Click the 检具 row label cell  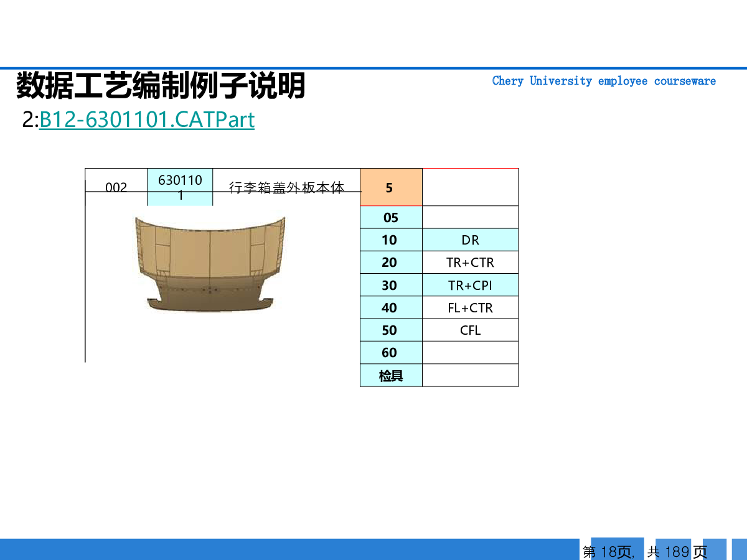(391, 375)
